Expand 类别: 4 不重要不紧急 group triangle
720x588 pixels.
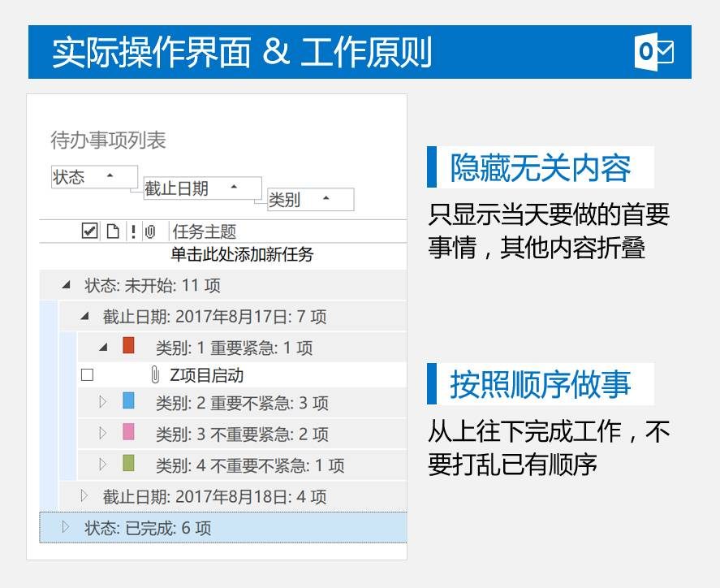(103, 464)
